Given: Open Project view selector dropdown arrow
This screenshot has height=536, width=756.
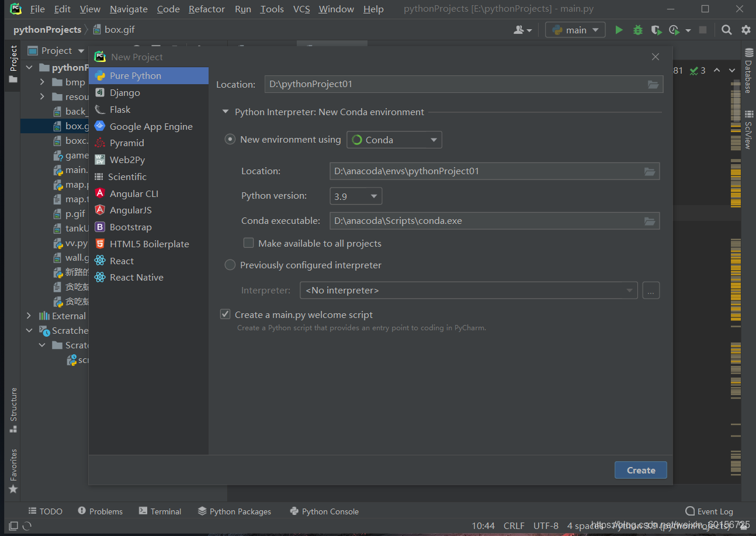Looking at the screenshot, I should pyautogui.click(x=81, y=51).
